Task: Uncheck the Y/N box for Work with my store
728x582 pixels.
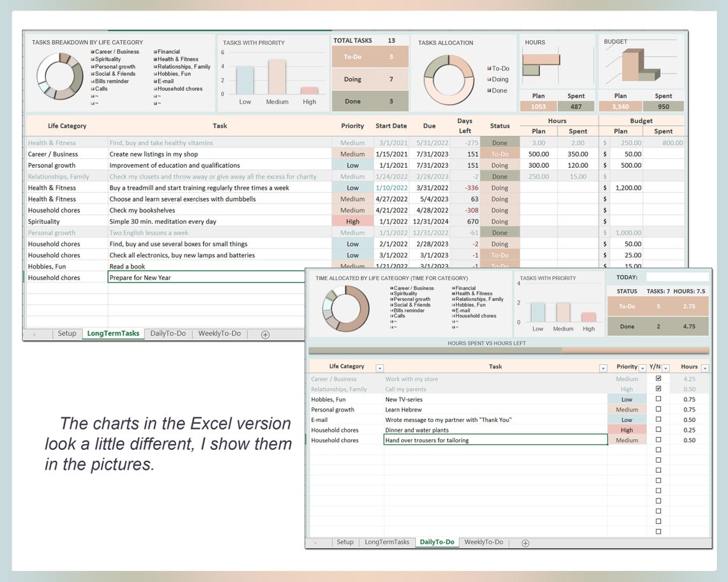Action: 658,378
